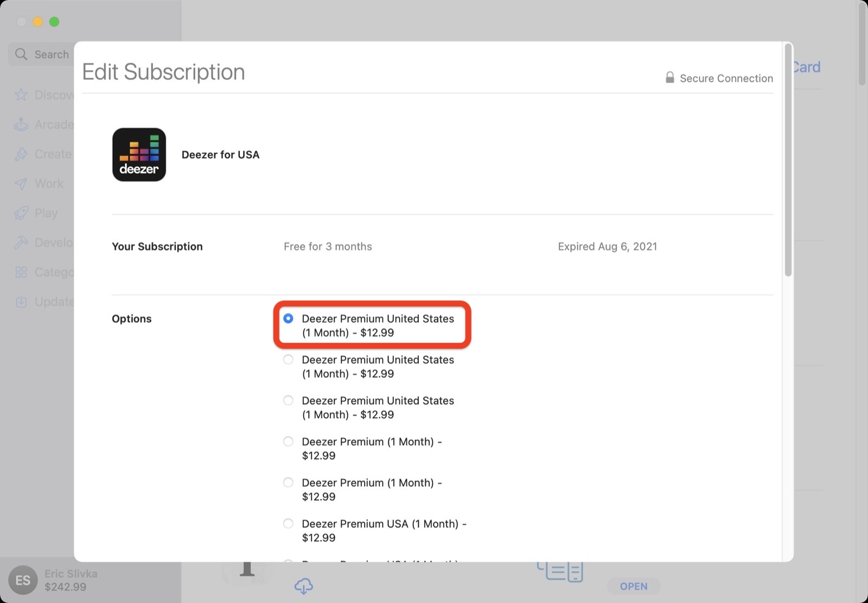The width and height of the screenshot is (868, 603).
Task: Open Play via the rocket icon
Action: pos(21,213)
